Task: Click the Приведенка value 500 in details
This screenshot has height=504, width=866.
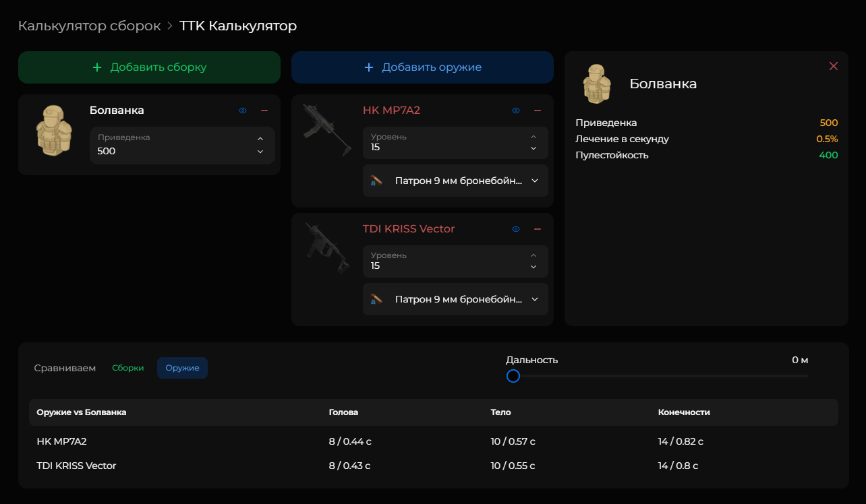Action: (829, 123)
